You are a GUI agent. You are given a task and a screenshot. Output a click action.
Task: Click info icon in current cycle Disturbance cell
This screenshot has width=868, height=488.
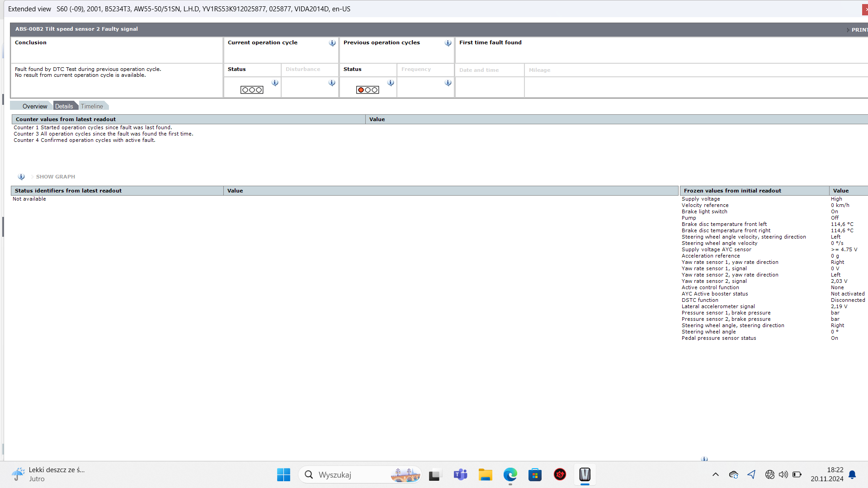pyautogui.click(x=332, y=83)
